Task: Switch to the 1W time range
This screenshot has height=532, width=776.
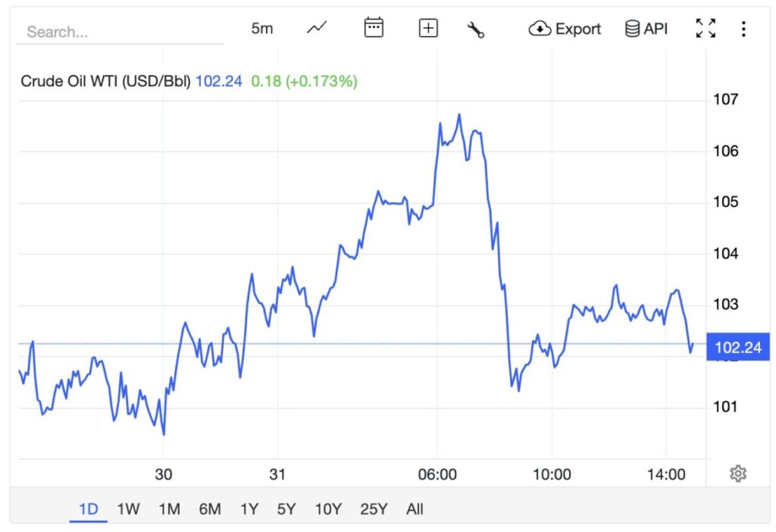Action: (x=128, y=509)
